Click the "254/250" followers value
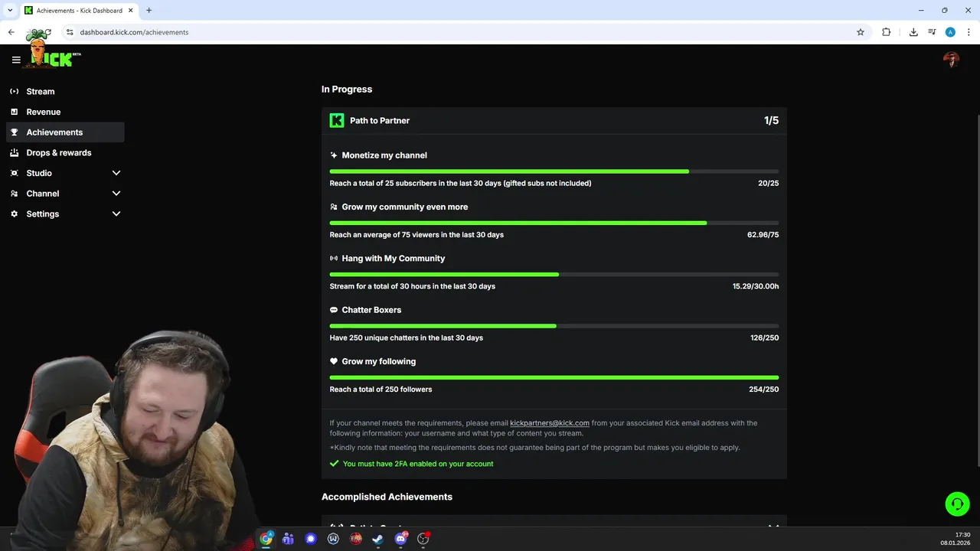This screenshot has width=980, height=551. (x=764, y=390)
